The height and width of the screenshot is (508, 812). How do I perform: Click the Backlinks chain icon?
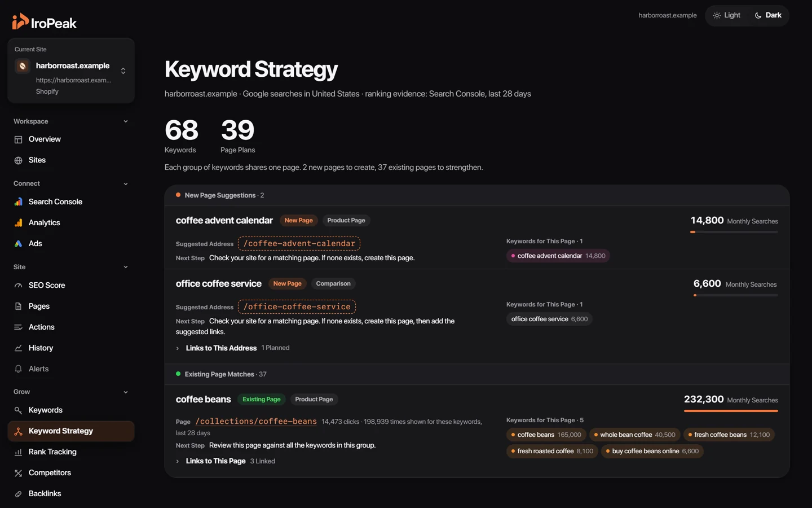point(18,494)
